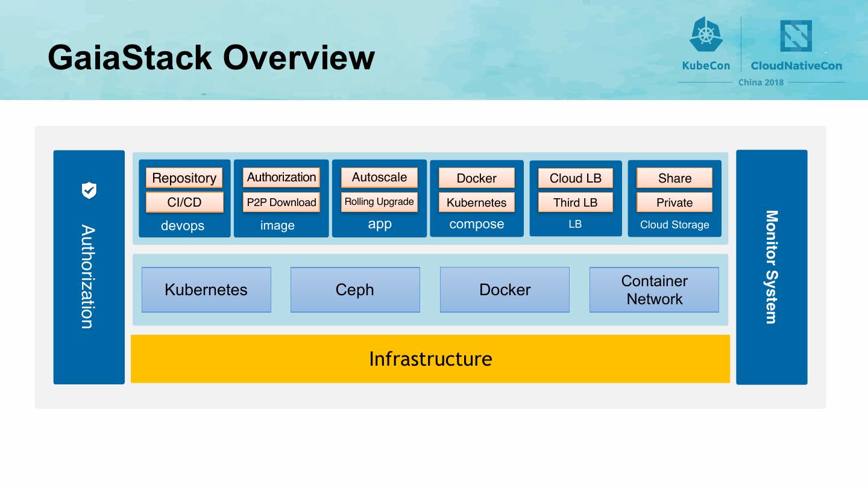Screen dimensions: 868x488
Task: Click the GaiaStack Overview title
Action: coord(211,58)
